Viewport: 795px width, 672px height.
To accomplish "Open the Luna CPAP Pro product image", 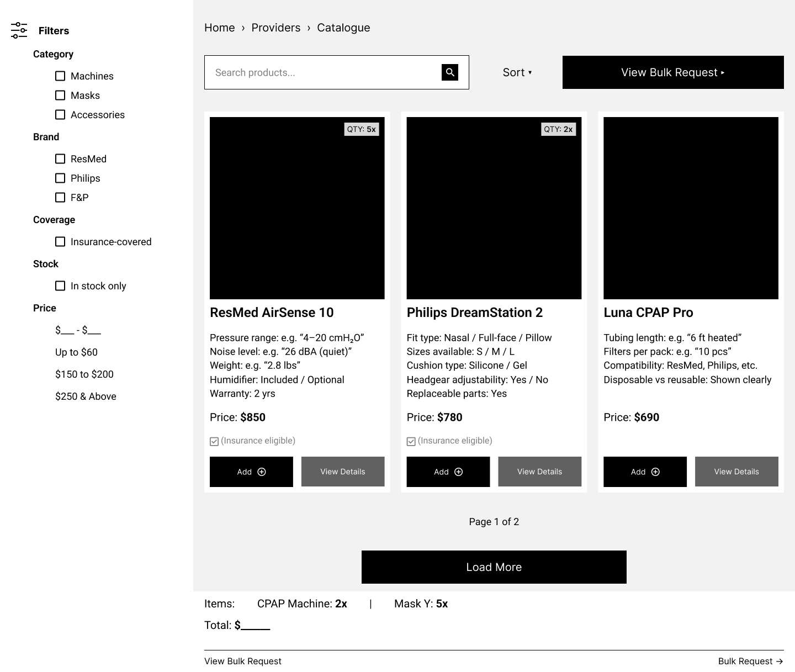I will click(691, 208).
